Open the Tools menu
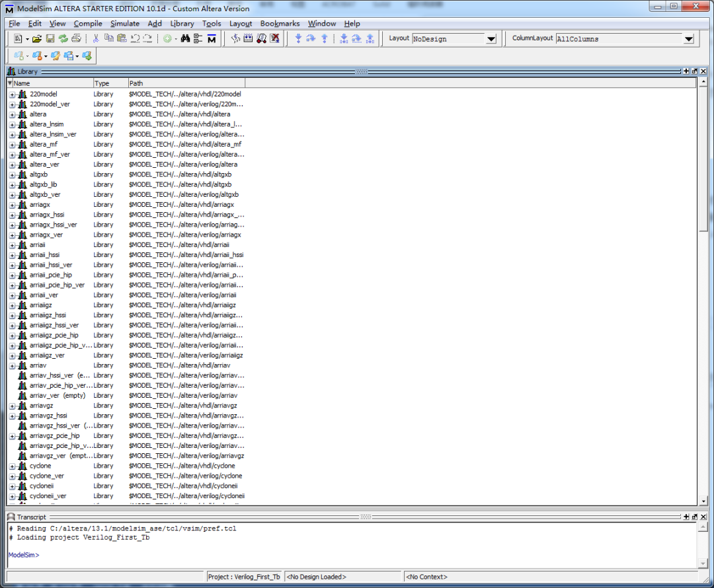The width and height of the screenshot is (714, 588). tap(212, 23)
